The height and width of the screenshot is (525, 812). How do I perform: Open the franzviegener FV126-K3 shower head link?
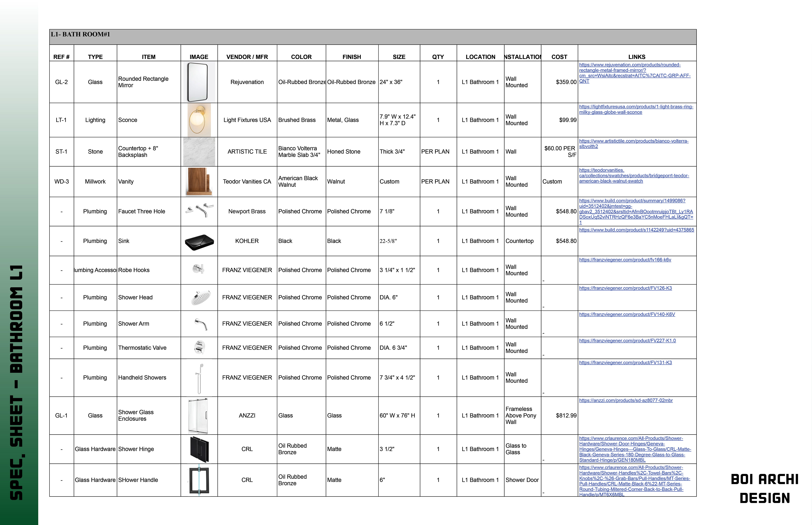click(x=625, y=288)
